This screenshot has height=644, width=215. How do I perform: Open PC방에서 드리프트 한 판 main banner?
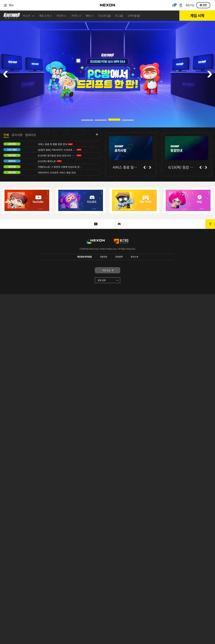(x=107, y=74)
